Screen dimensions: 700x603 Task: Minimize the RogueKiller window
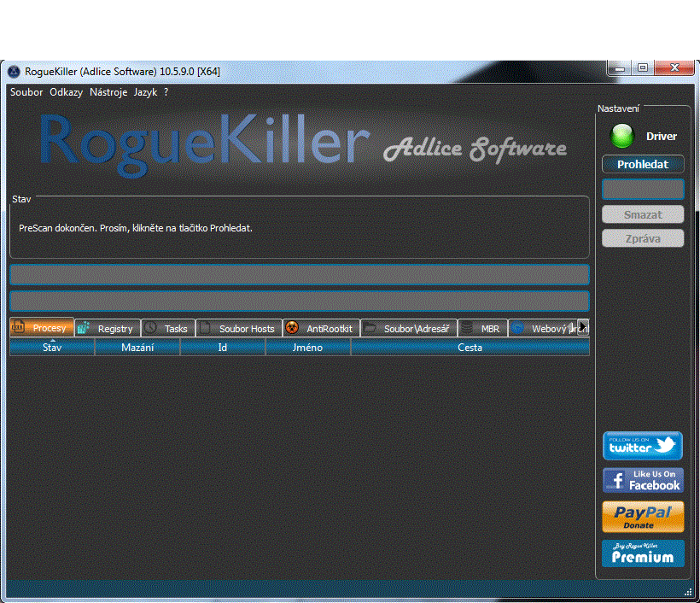tap(620, 68)
